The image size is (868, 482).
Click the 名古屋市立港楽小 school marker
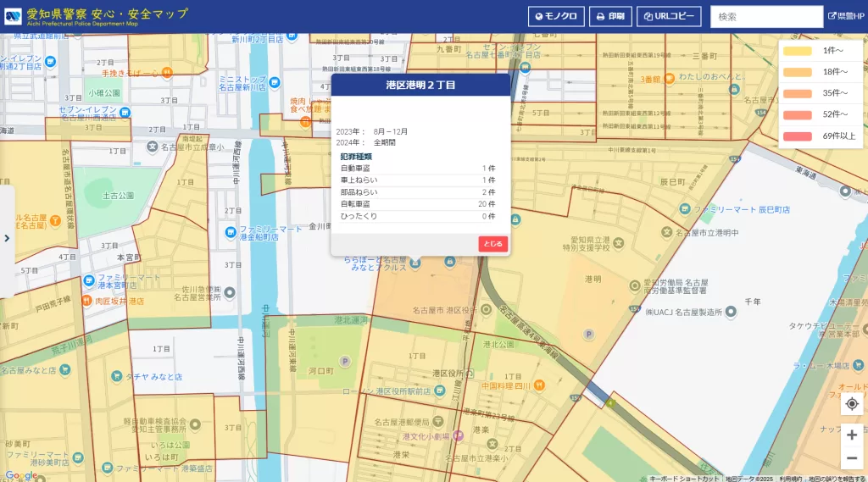pos(492,445)
